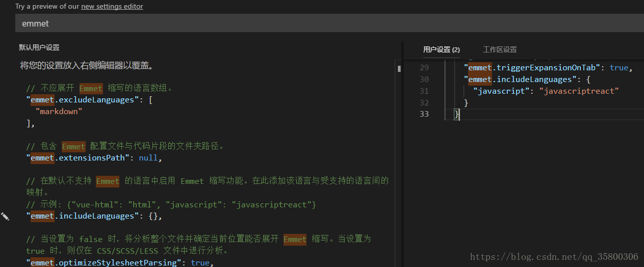This screenshot has width=644, height=267.
Task: Click emmet.includeLanguages in the default settings pane
Action: click(x=83, y=216)
